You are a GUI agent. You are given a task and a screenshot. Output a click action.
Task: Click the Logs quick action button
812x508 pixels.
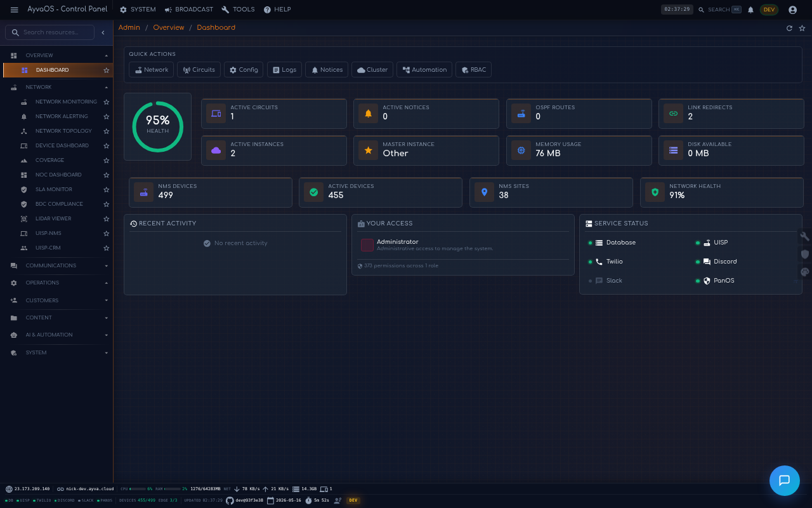(284, 70)
